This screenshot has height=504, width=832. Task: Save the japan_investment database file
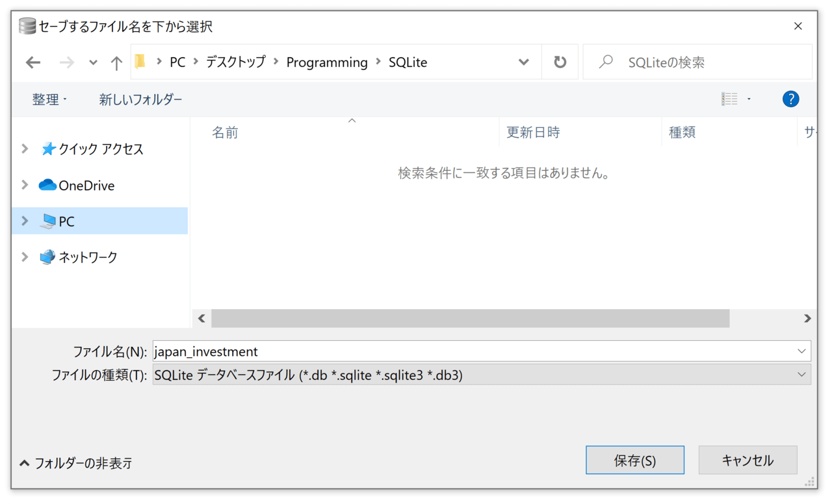(x=634, y=460)
